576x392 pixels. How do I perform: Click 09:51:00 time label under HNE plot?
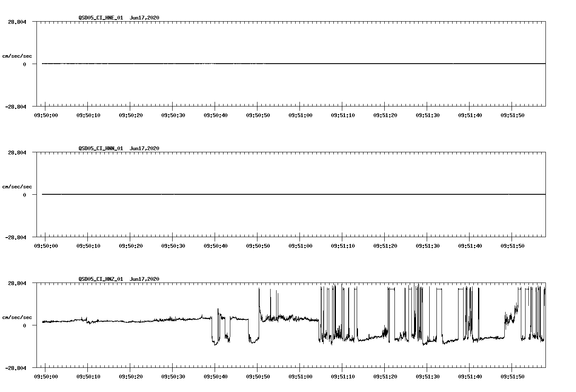tap(300, 115)
